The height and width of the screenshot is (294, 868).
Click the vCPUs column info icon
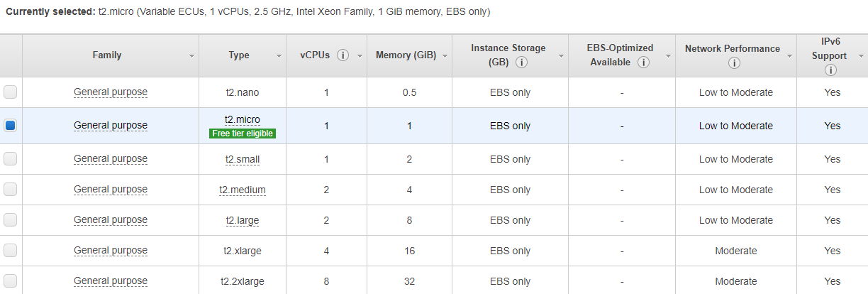[343, 55]
